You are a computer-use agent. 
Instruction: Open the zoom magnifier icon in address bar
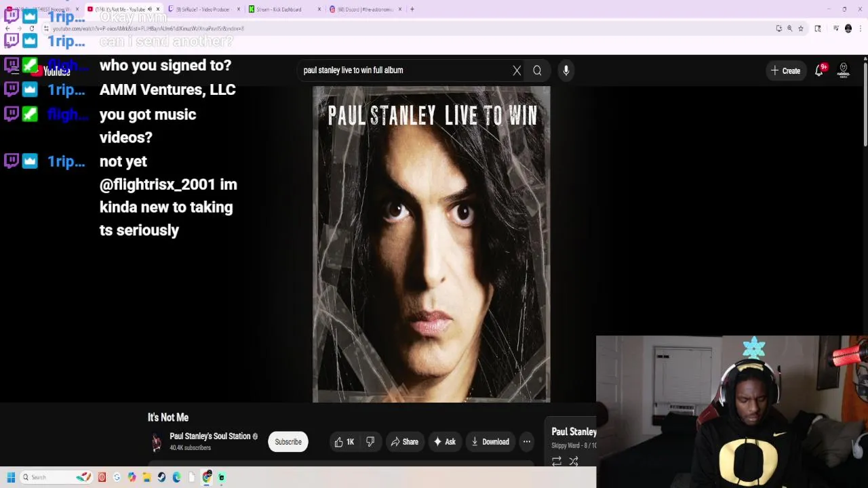tap(790, 28)
